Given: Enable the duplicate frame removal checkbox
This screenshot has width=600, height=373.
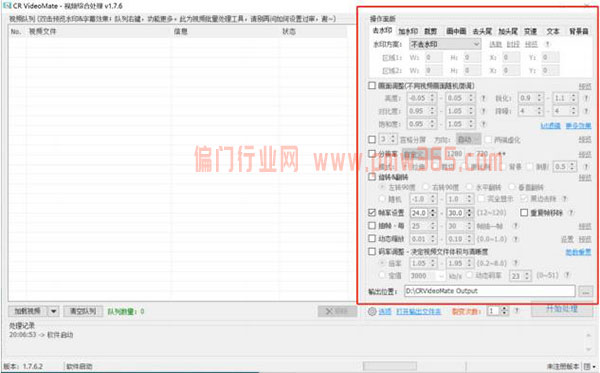Looking at the screenshot, I should pyautogui.click(x=524, y=212).
